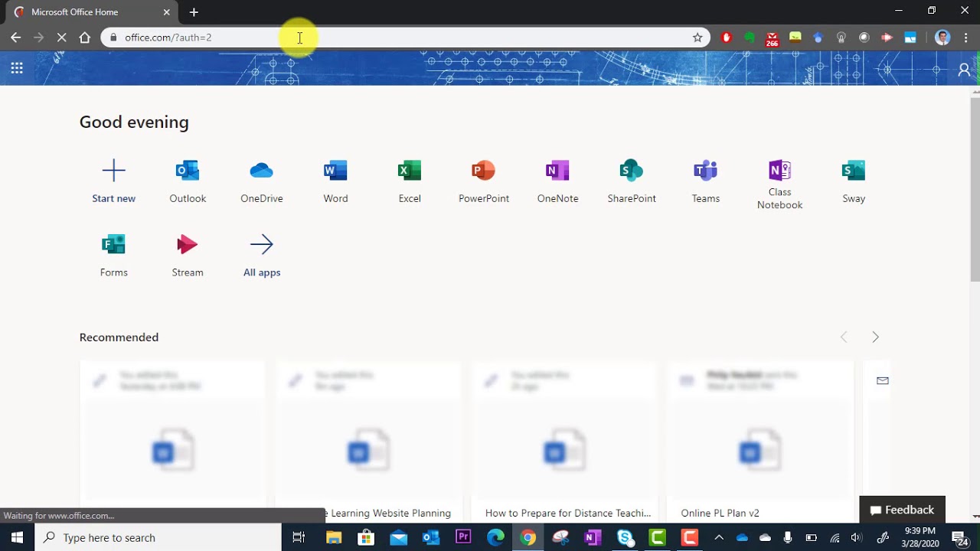Go to All apps
Viewport: 980px width, 551px height.
[262, 256]
